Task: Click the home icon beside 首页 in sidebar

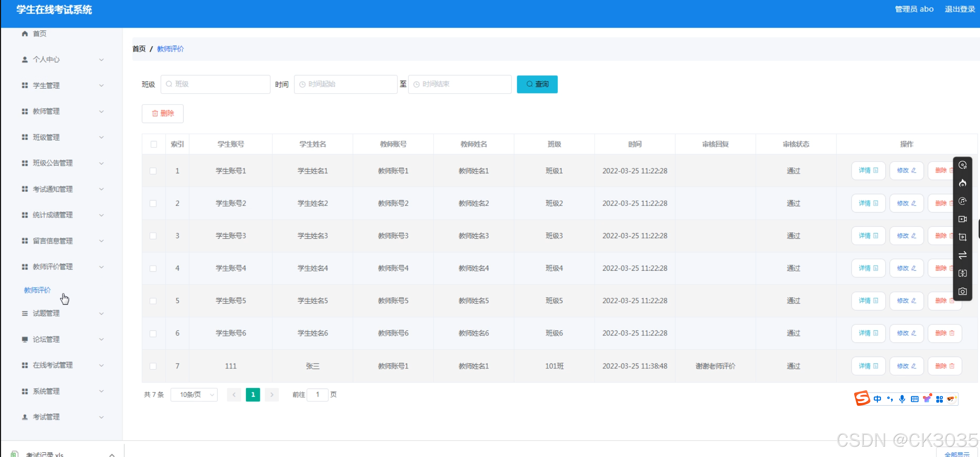Action: coord(25,33)
